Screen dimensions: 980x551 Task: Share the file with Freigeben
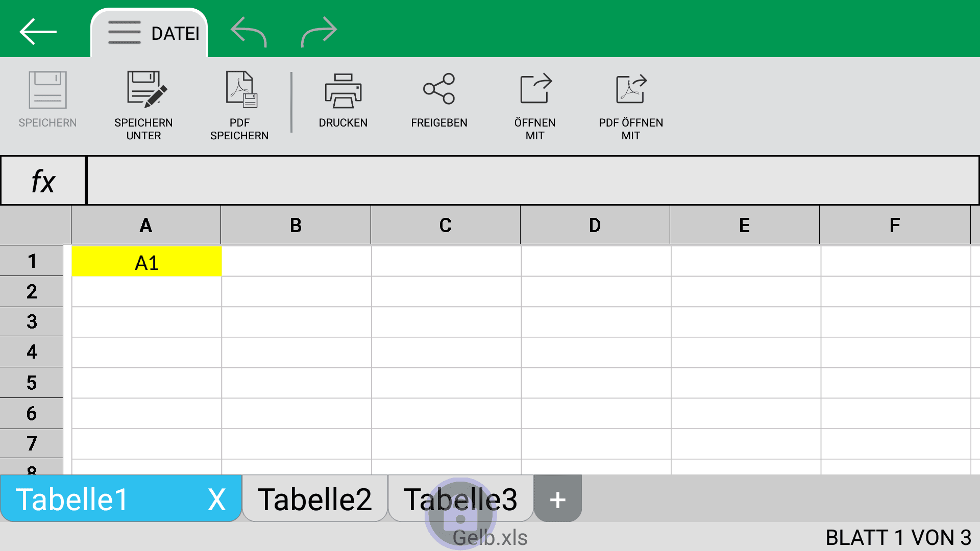coord(439,100)
